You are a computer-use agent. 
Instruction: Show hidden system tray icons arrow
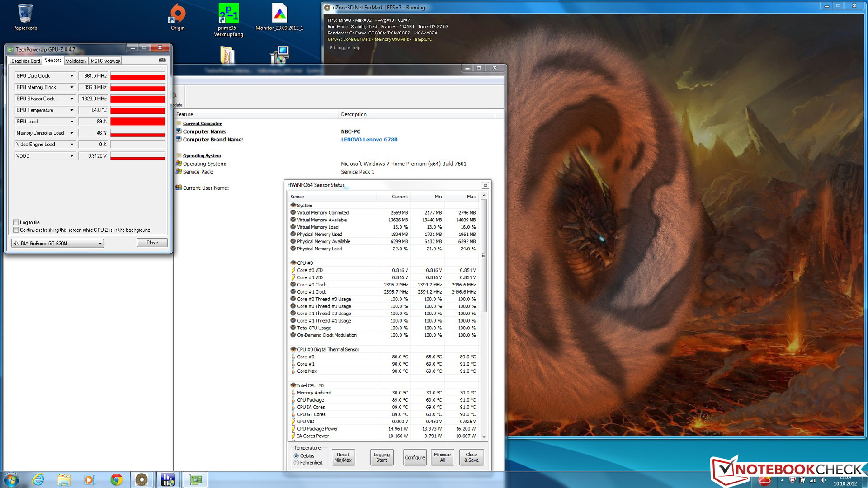(782, 480)
